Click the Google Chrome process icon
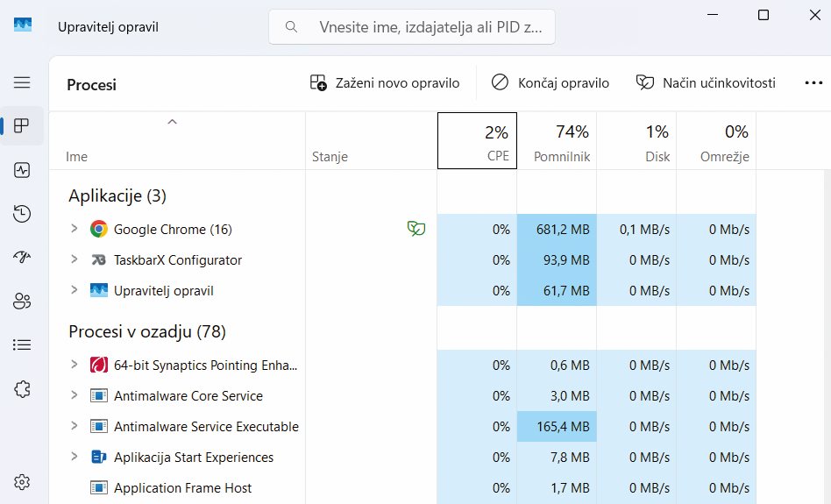Image resolution: width=831 pixels, height=504 pixels. pos(98,229)
